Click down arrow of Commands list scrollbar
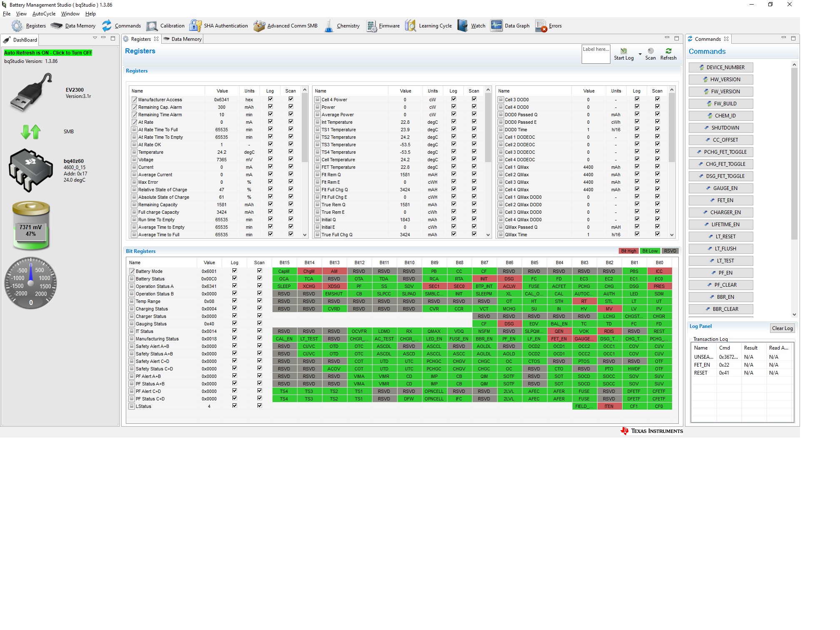The height and width of the screenshot is (630, 840). 794,315
